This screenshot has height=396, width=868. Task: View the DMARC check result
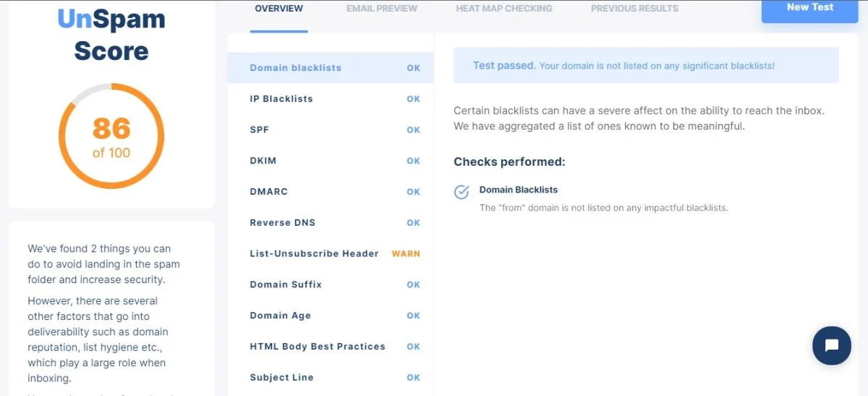point(331,192)
